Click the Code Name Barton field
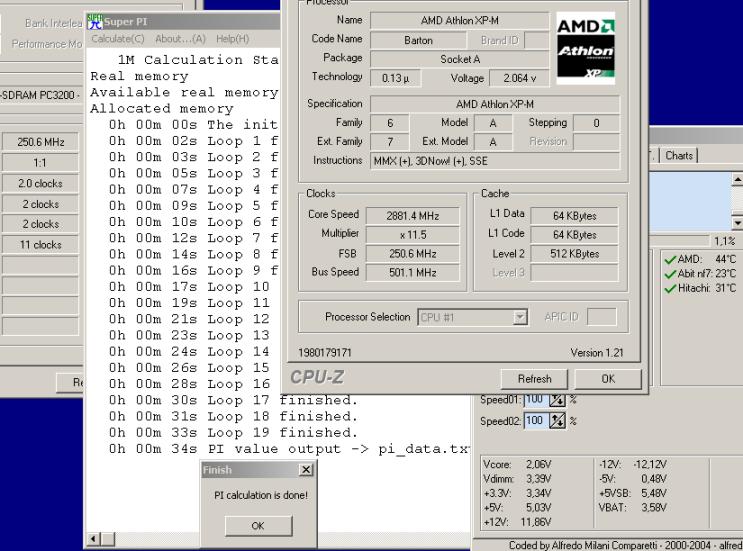 pos(418,40)
